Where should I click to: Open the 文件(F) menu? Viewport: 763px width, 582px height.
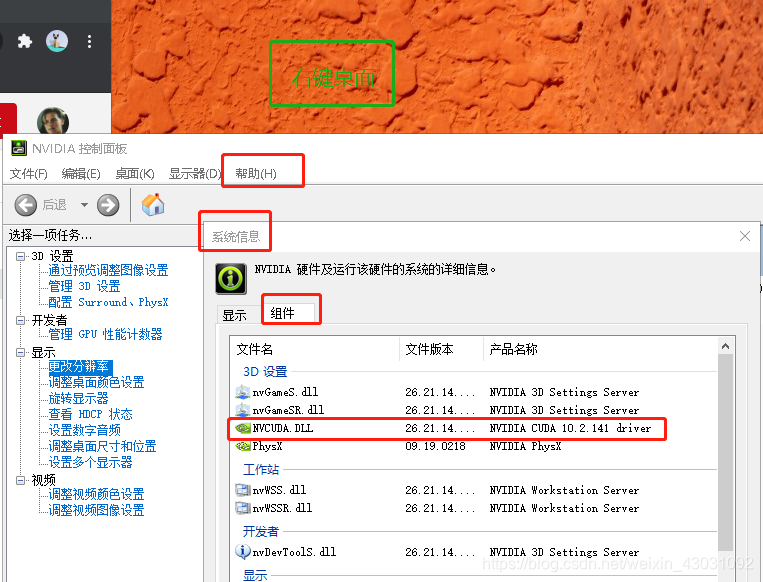(x=29, y=174)
